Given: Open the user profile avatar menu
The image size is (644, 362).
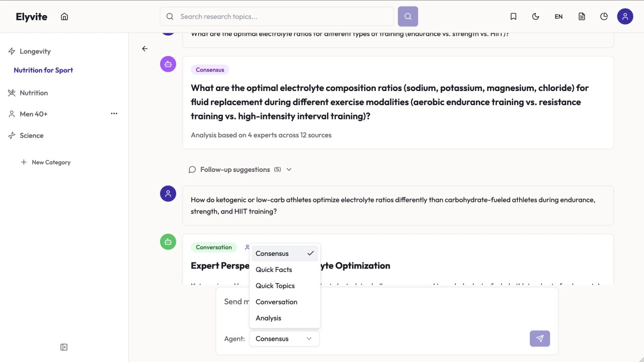Looking at the screenshot, I should pyautogui.click(x=625, y=17).
